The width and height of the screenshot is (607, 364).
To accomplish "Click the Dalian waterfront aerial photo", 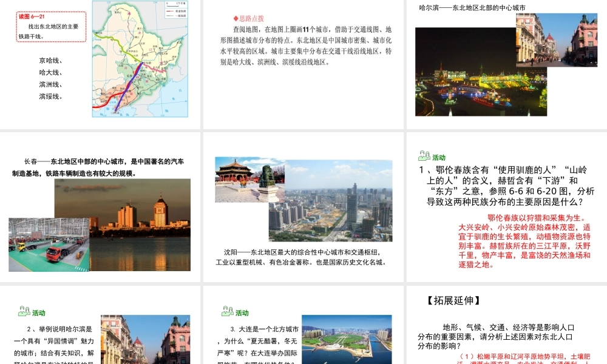I will [346, 340].
